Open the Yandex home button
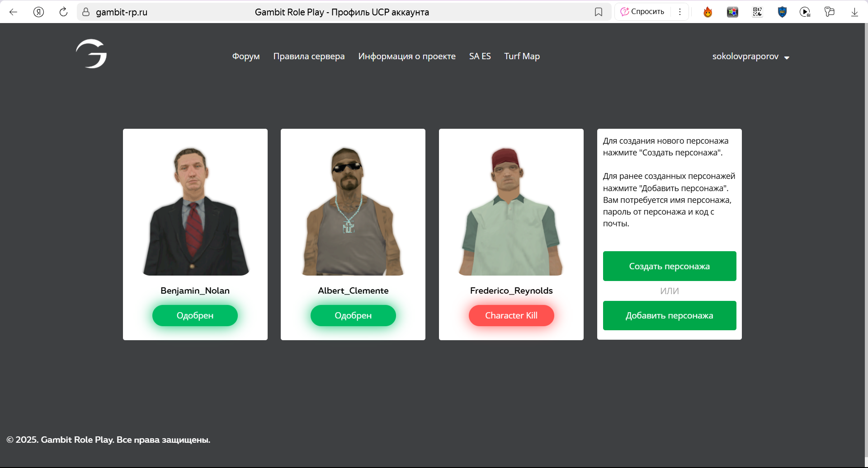The image size is (868, 468). pyautogui.click(x=39, y=12)
